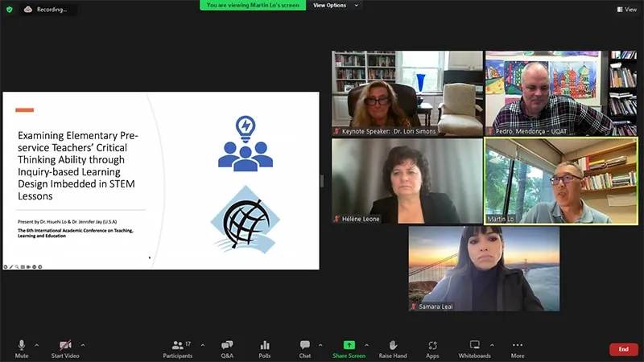This screenshot has width=644, height=362.
Task: Open the Chat panel
Action: pos(305,348)
